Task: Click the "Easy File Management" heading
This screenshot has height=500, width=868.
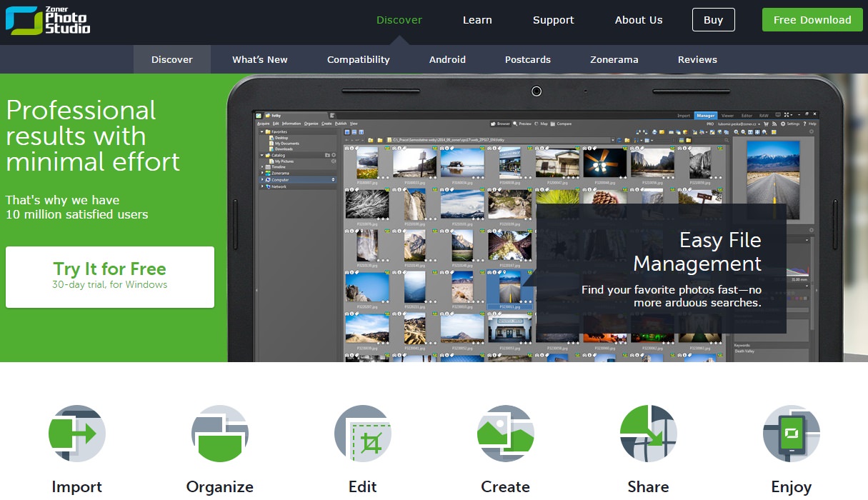Action: (697, 251)
